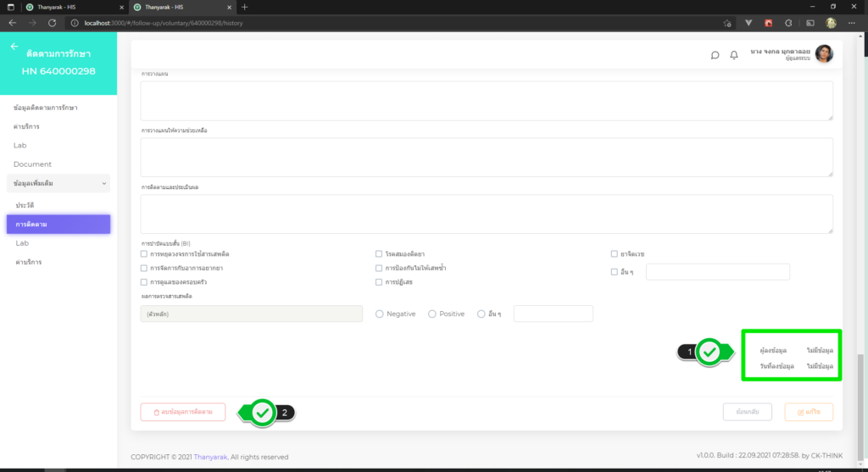Enable the การปฏิเสธ checkbox

pos(379,281)
